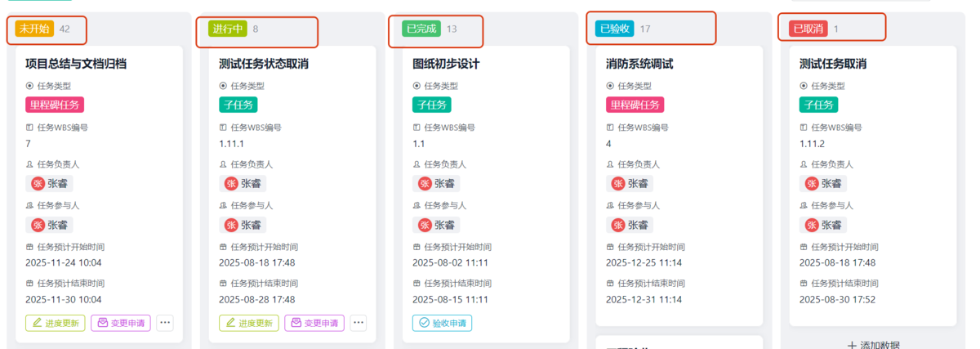The width and height of the screenshot is (980, 349).
Task: Click 已完成 column count 13
Action: pyautogui.click(x=452, y=29)
